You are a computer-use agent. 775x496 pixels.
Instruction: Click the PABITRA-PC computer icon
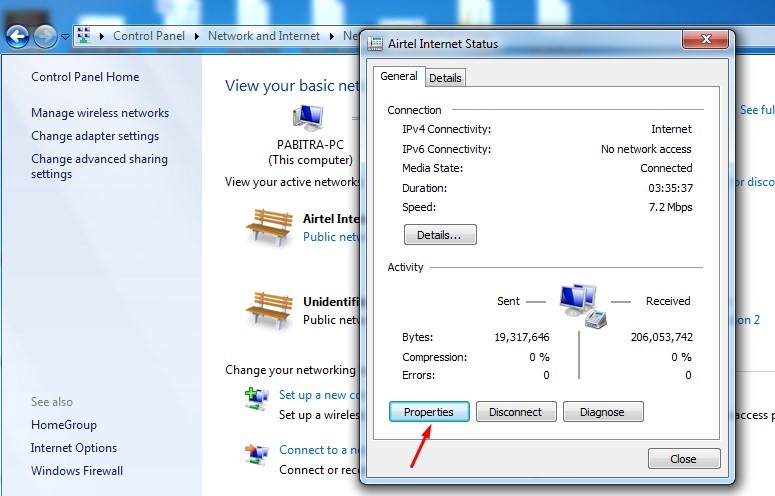coord(308,118)
